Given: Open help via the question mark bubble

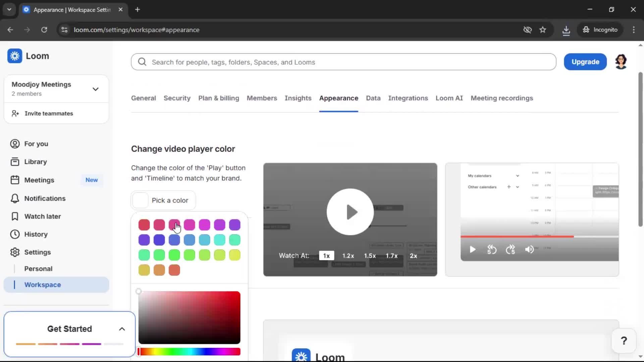Looking at the screenshot, I should coord(624,341).
